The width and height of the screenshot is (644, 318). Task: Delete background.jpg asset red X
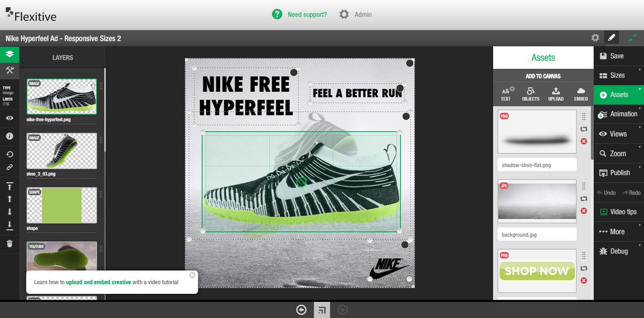point(584,211)
